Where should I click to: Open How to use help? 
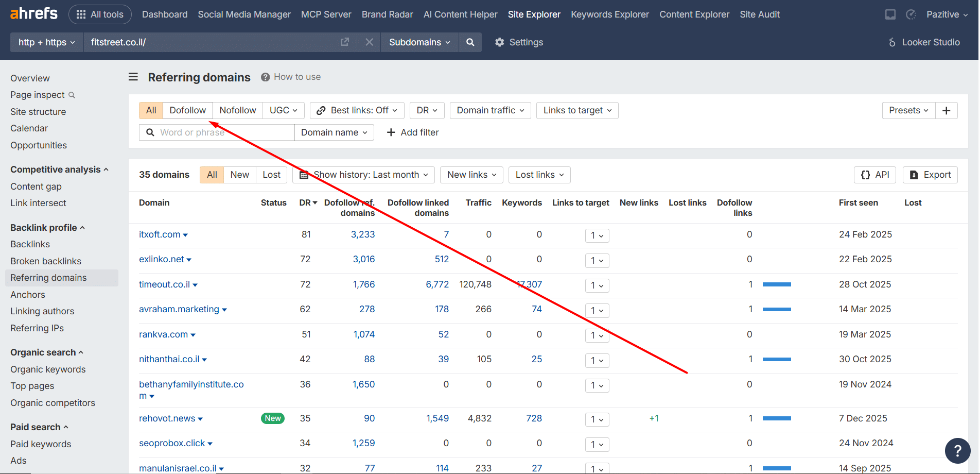pos(291,77)
